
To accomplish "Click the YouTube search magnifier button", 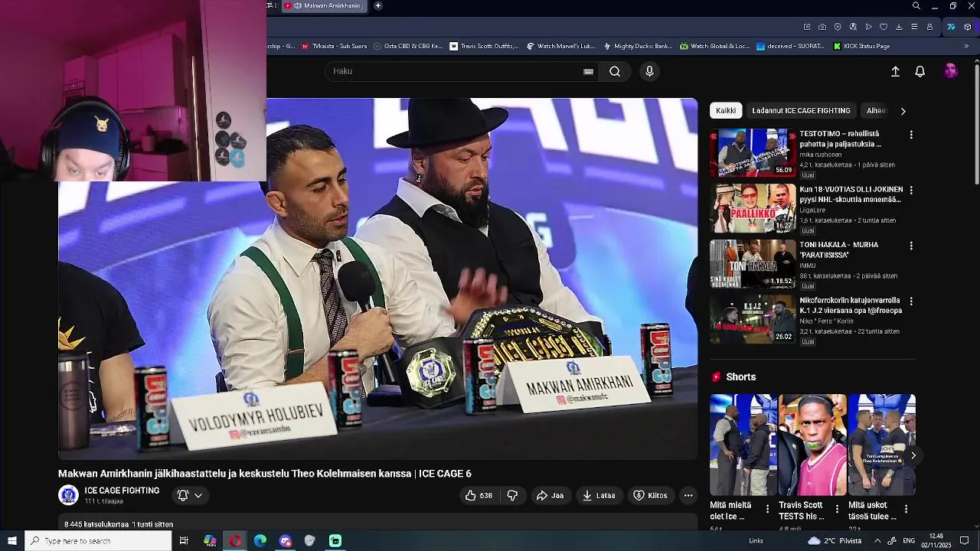I will click(x=615, y=71).
